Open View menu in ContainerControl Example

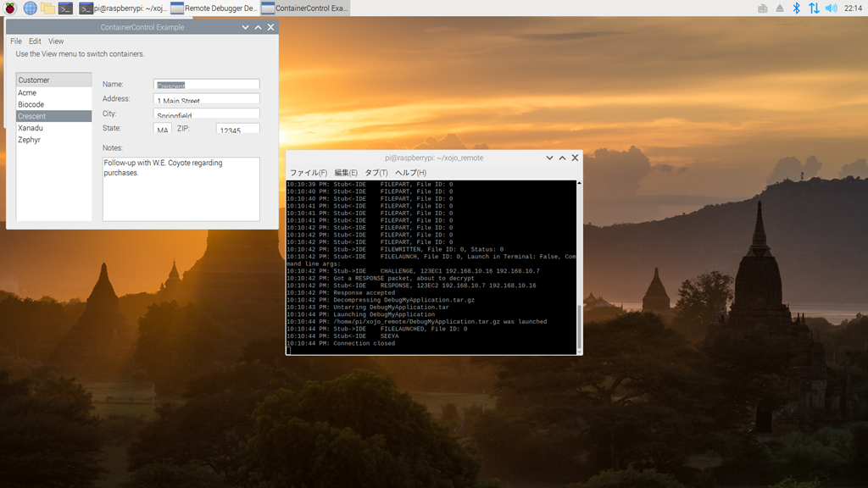point(55,41)
